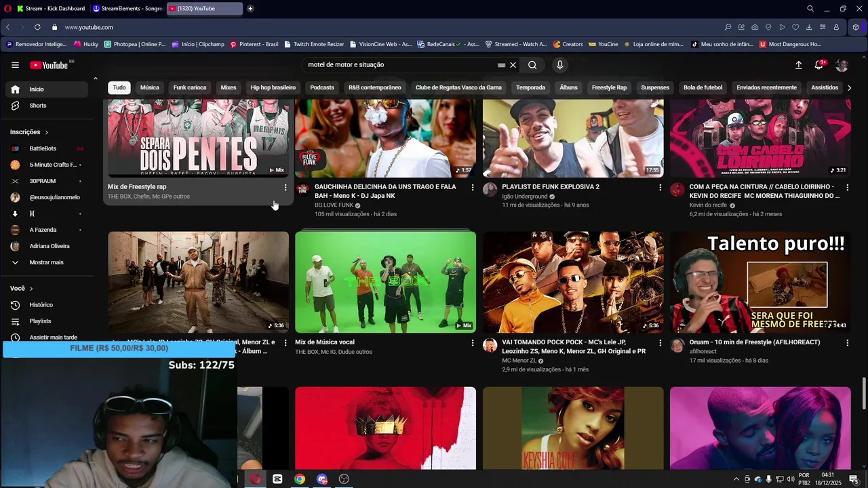Screen dimensions: 868x488
Task: Open the Keyshia Cole album thumbnail
Action: (573, 428)
